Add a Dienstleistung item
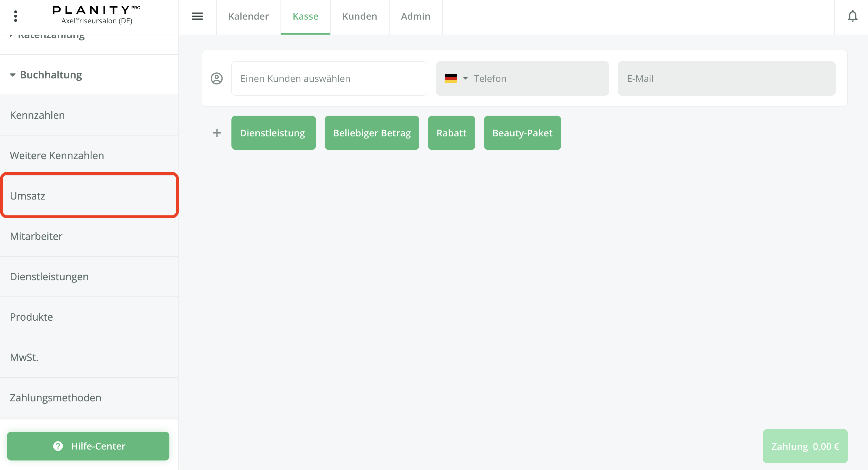 273,133
